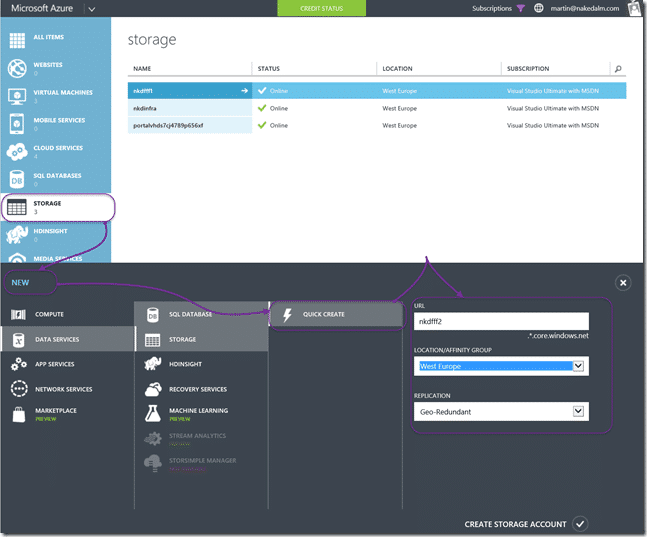The width and height of the screenshot is (647, 537).
Task: Select the nkdinfra storage account row
Action: tap(377, 108)
